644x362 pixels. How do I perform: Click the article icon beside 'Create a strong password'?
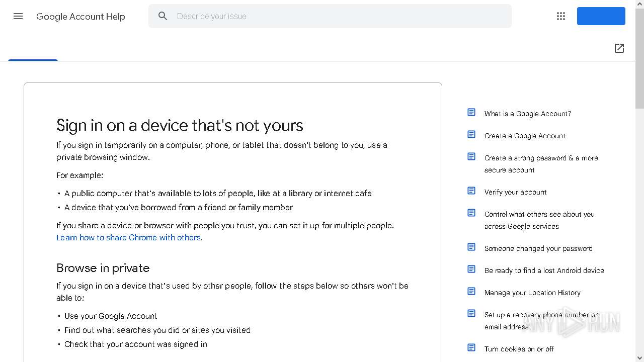[x=471, y=156]
